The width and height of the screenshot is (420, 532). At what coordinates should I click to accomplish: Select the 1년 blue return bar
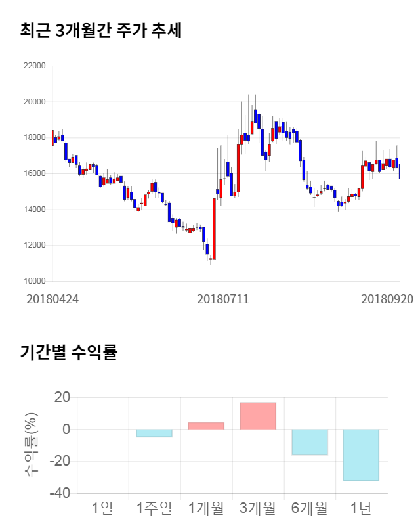point(360,454)
